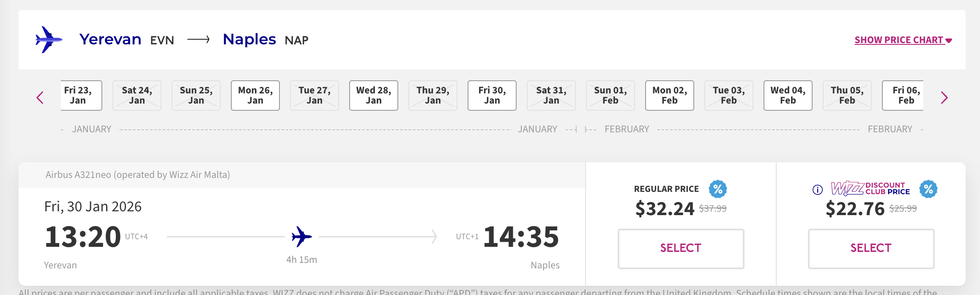Expand the Show Price Chart dropdown
This screenshot has height=295, width=980.
click(903, 40)
